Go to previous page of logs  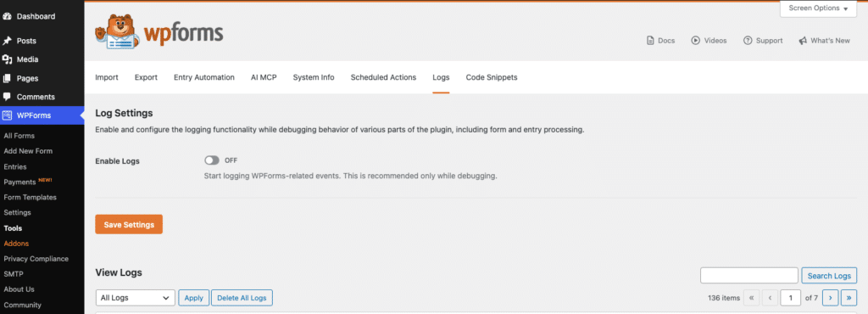(x=770, y=298)
